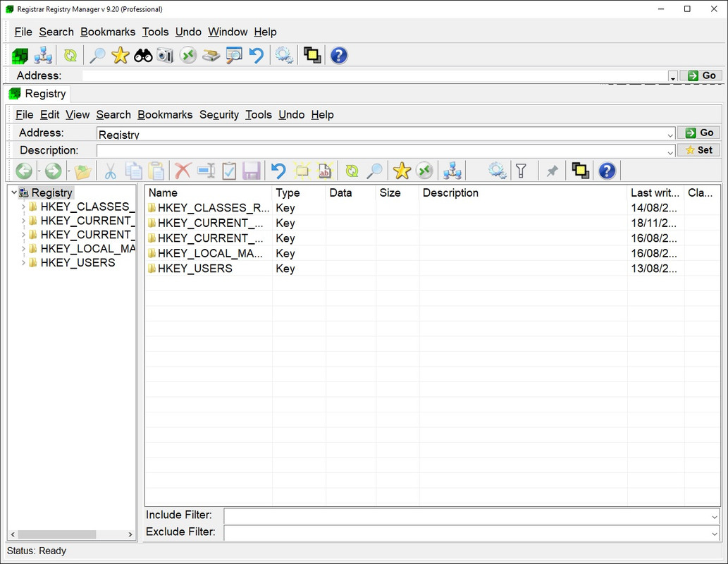Select the Registry tab
This screenshot has width=728, height=564.
[x=38, y=94]
